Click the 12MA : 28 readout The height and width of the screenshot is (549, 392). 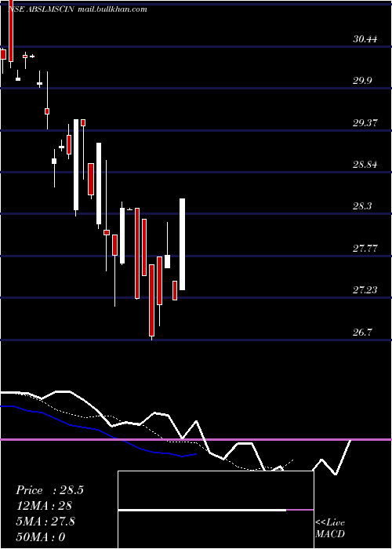[x=44, y=506]
